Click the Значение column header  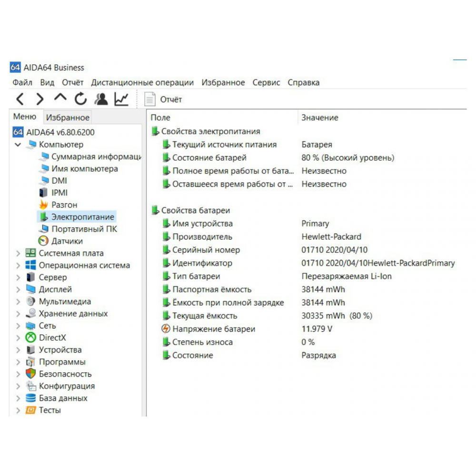320,118
